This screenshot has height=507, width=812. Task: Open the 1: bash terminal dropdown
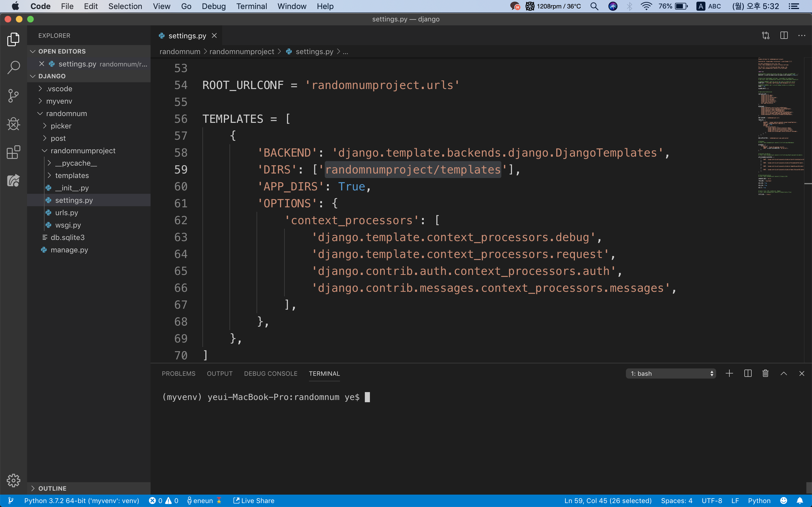click(x=671, y=373)
